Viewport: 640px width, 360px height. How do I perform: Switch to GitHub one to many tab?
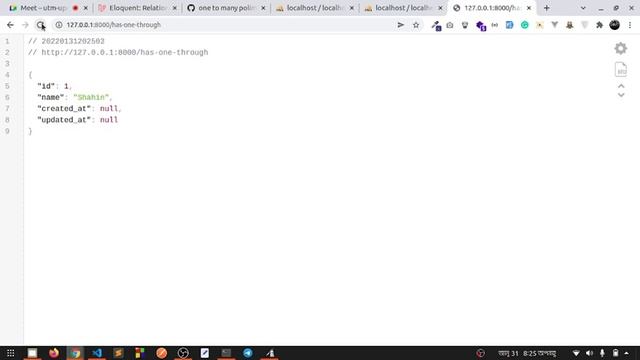click(x=226, y=8)
